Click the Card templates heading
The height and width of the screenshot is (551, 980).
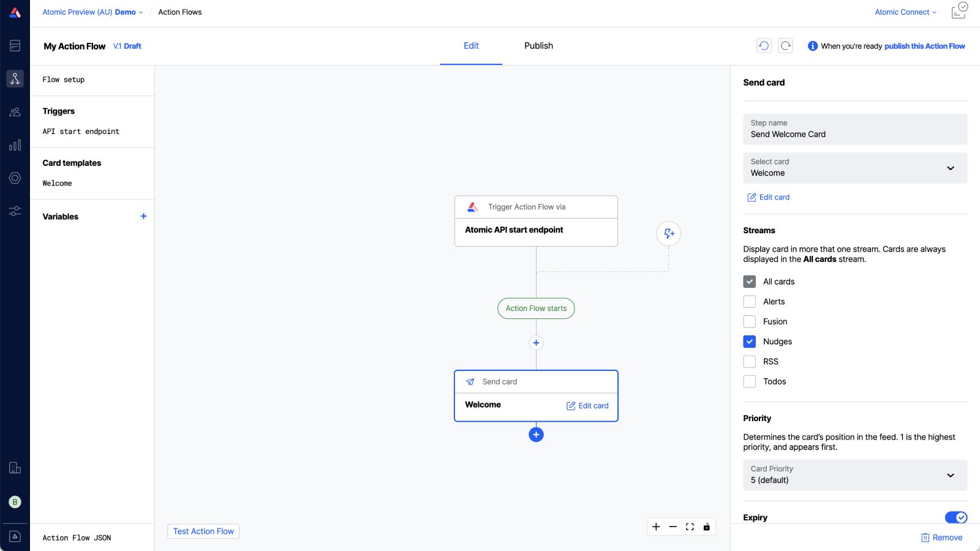(72, 163)
